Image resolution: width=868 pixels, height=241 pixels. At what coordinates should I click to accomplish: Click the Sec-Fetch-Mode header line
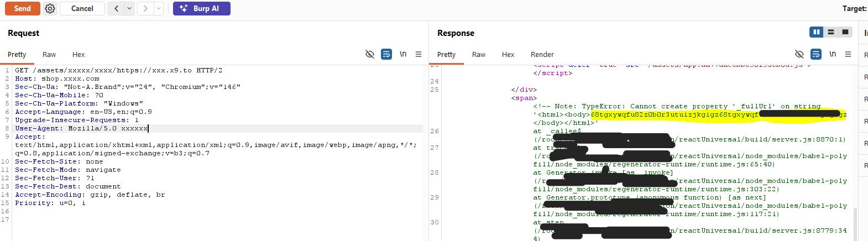pyautogui.click(x=68, y=170)
